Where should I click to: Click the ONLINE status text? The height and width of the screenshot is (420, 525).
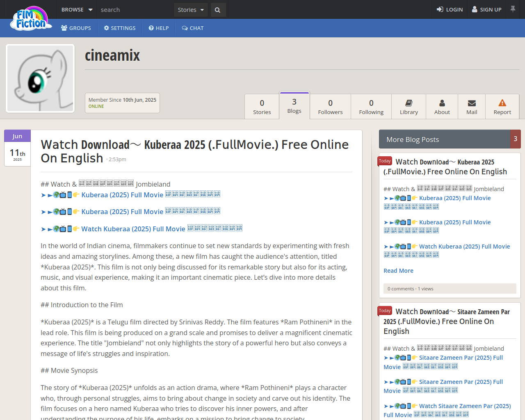click(x=96, y=106)
